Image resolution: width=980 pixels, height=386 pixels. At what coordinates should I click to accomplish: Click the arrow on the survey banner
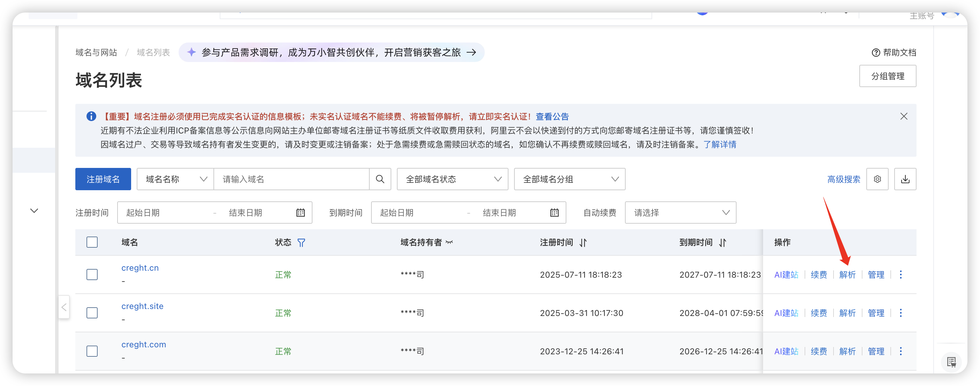[472, 52]
